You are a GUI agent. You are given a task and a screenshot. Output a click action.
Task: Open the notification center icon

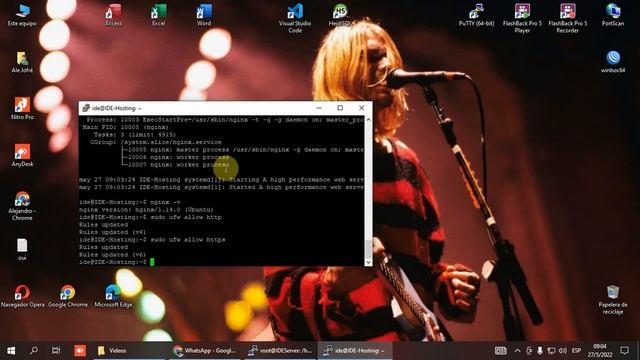[624, 351]
